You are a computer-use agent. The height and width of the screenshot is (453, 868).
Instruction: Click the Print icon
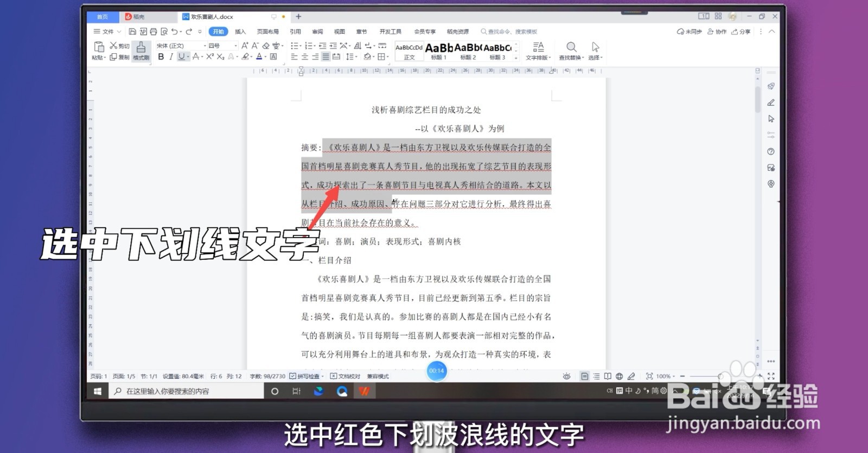154,31
